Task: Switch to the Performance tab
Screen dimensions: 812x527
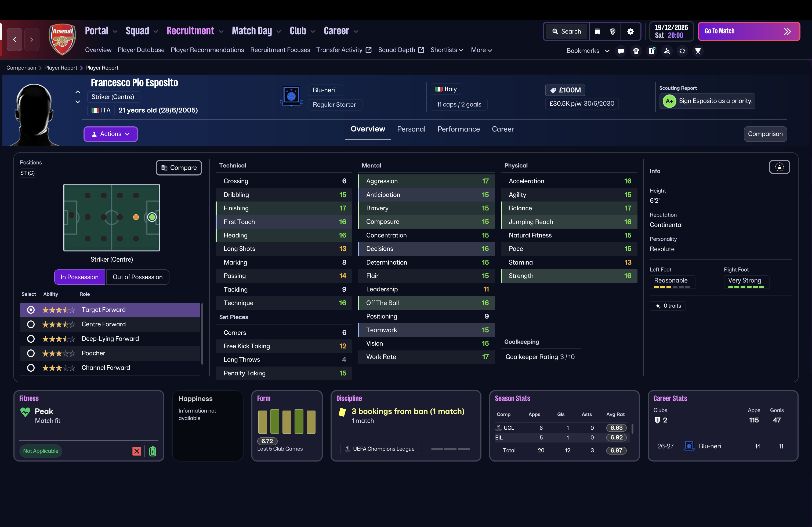Action: pyautogui.click(x=459, y=129)
